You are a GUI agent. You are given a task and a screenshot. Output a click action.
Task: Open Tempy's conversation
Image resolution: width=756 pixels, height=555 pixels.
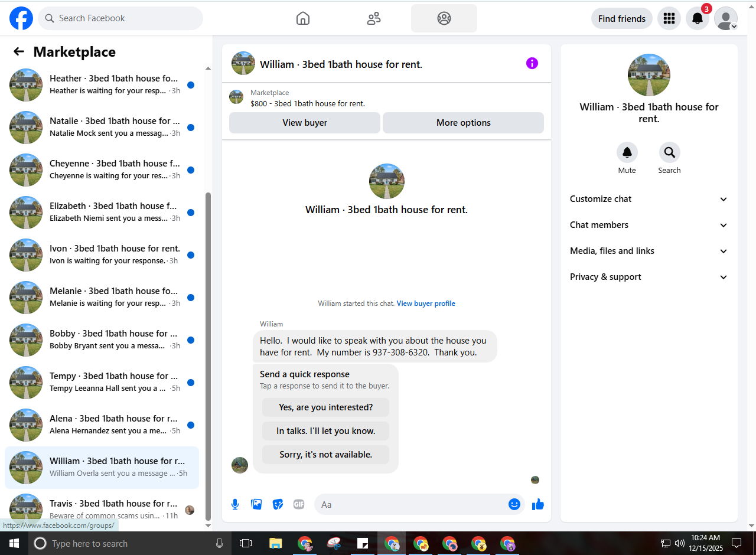tap(102, 383)
